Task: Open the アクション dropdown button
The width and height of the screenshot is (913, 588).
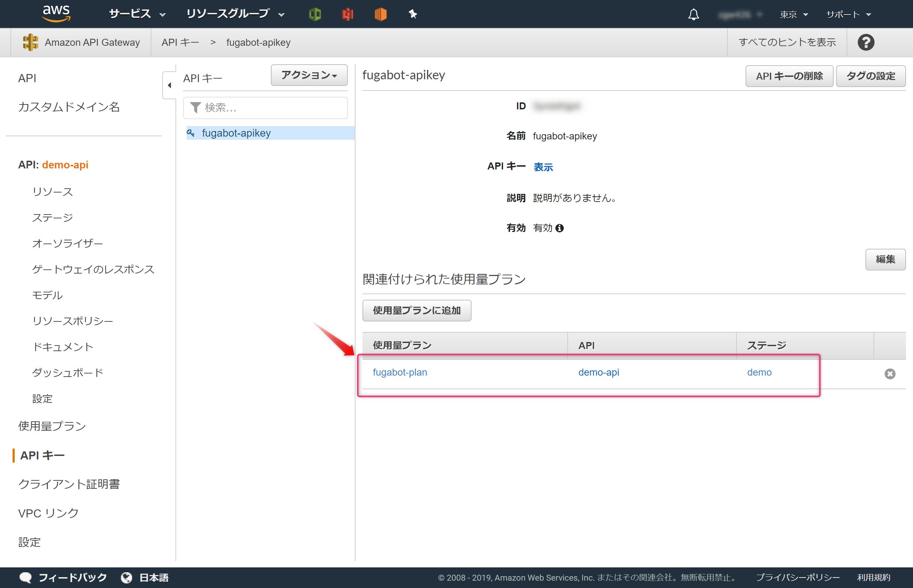Action: [x=309, y=75]
